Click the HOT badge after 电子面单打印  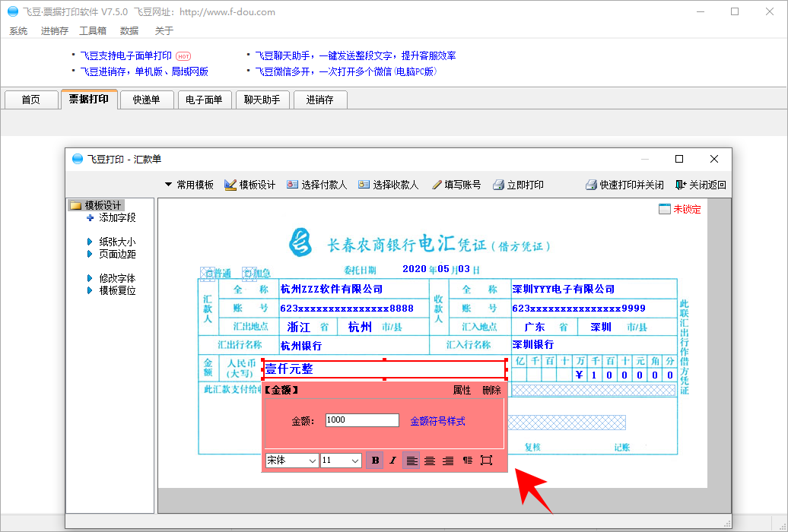click(x=183, y=56)
